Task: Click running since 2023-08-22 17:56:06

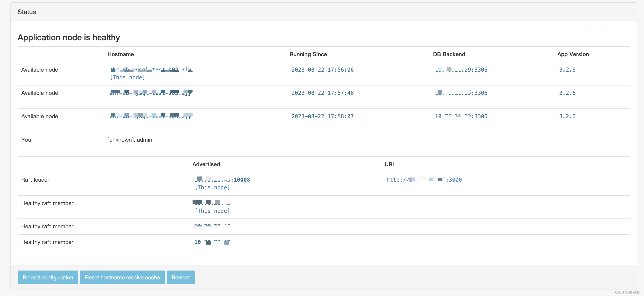Action: pos(322,70)
